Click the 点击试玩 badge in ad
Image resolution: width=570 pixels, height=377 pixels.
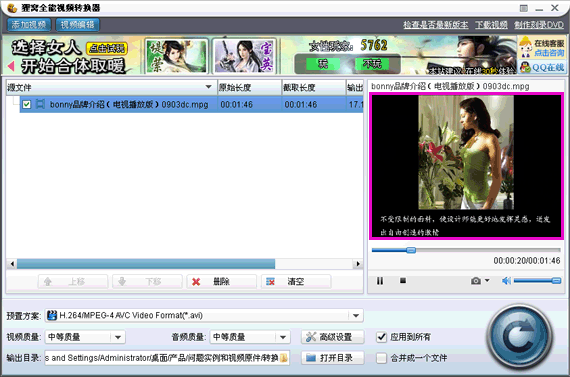[x=107, y=48]
